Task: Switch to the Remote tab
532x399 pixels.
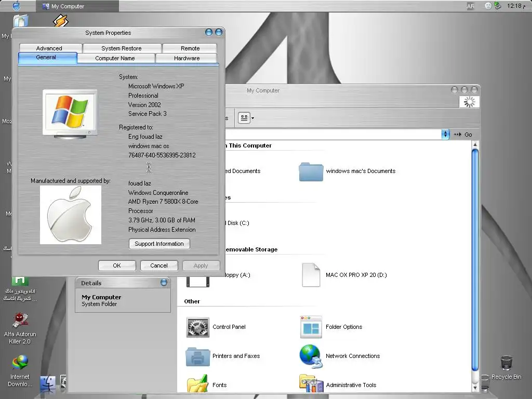Action: coord(190,48)
